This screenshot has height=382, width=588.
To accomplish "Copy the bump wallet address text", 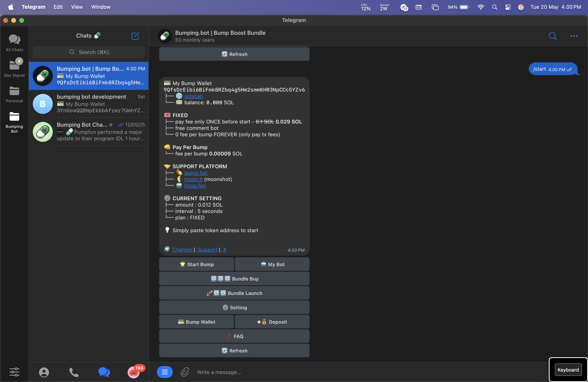I will click(x=234, y=90).
